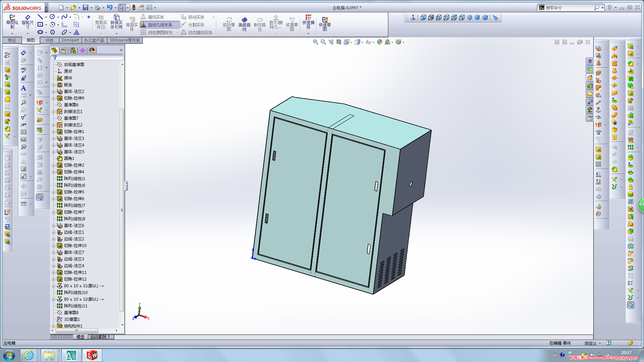644x362 pixels.
Task: Open the ConfigurationManager tab icon
Action: click(x=73, y=50)
